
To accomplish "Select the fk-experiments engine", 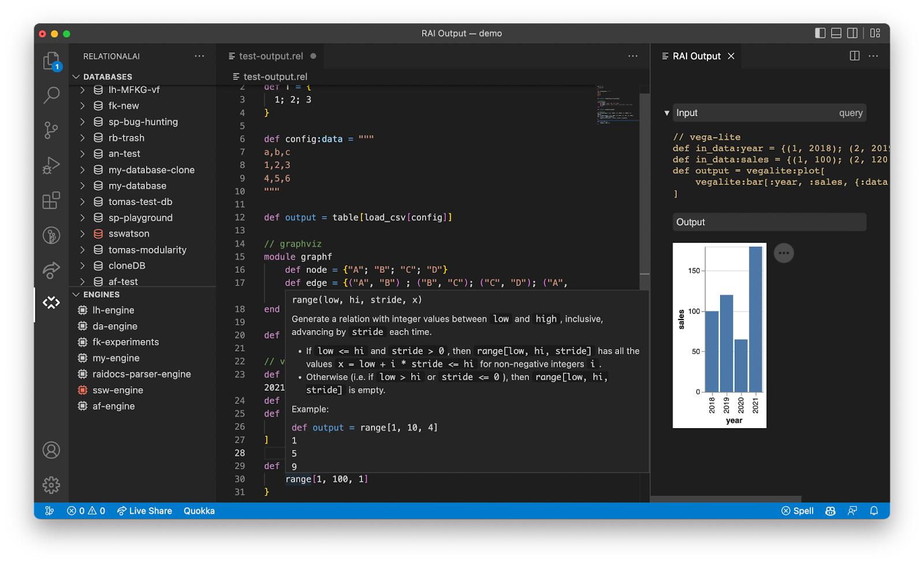I will (x=125, y=342).
